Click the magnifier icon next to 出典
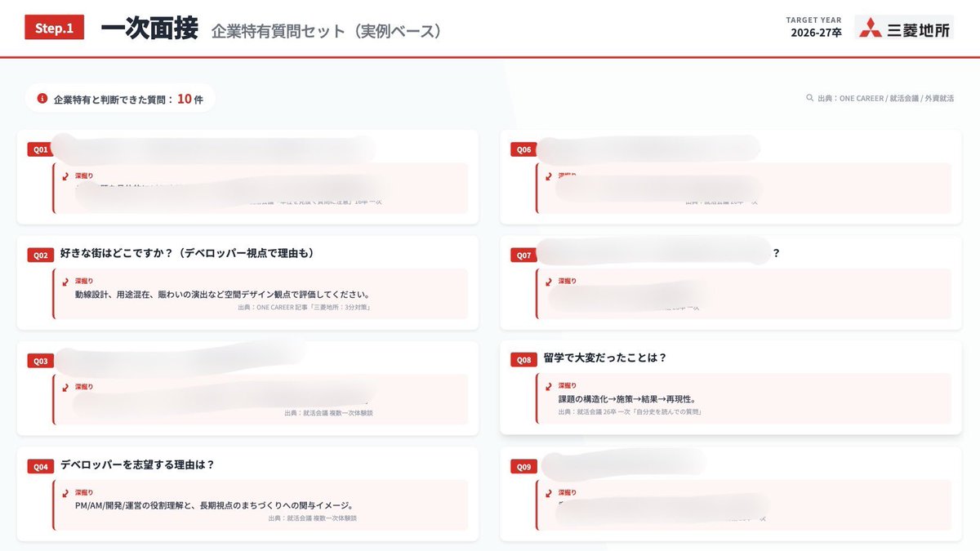This screenshot has width=980, height=551. 809,98
